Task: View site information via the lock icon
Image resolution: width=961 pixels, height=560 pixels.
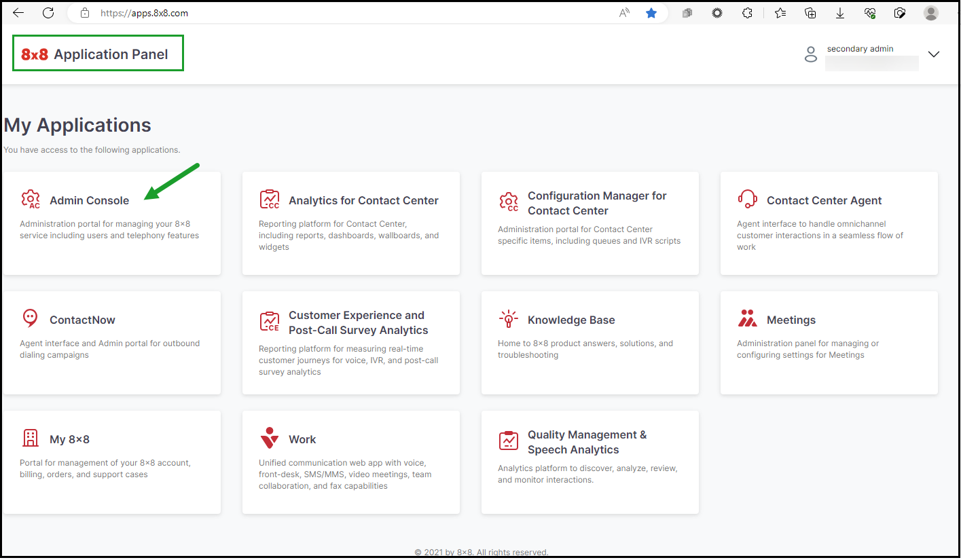Action: pyautogui.click(x=85, y=13)
